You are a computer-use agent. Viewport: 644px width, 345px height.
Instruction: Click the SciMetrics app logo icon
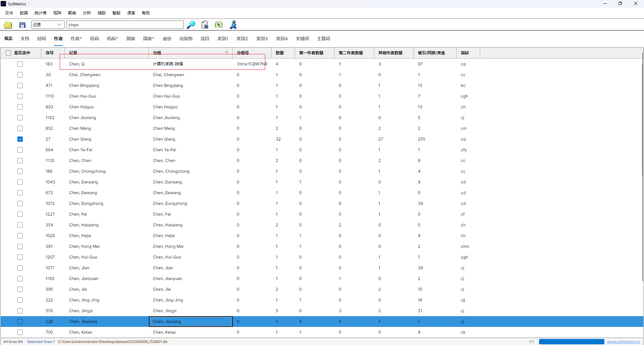[4, 4]
